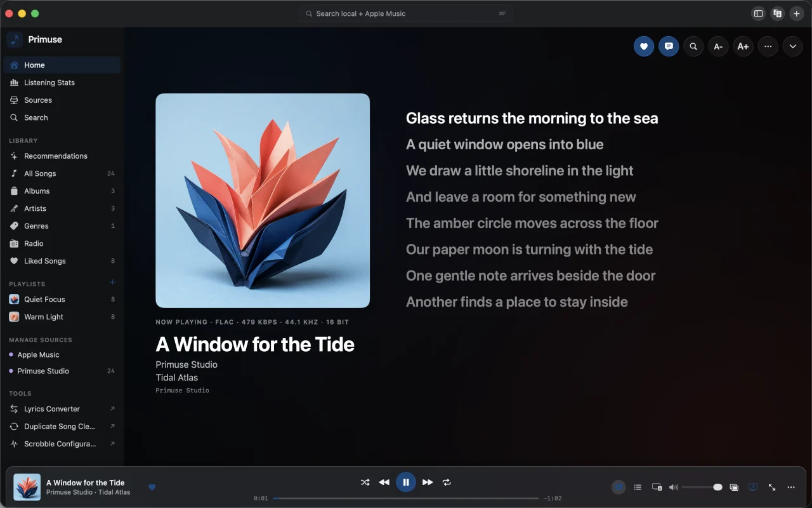Click the search field for local + Apple Music
This screenshot has height=508, width=812.
click(x=406, y=13)
